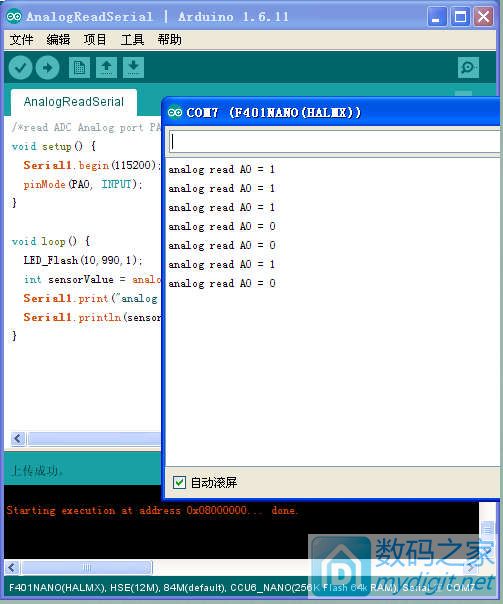Click the editor horizontal scrollbar track

pyautogui.click(x=93, y=438)
